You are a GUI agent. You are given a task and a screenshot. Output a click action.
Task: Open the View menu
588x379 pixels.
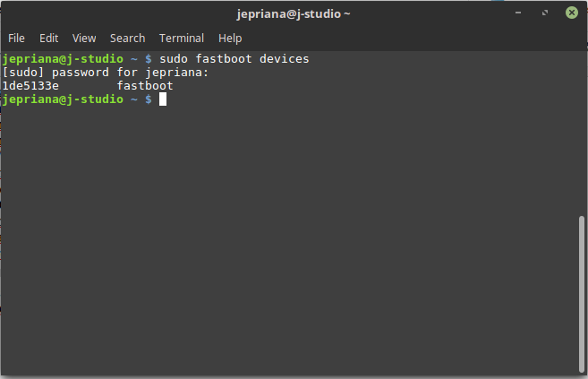pos(84,38)
